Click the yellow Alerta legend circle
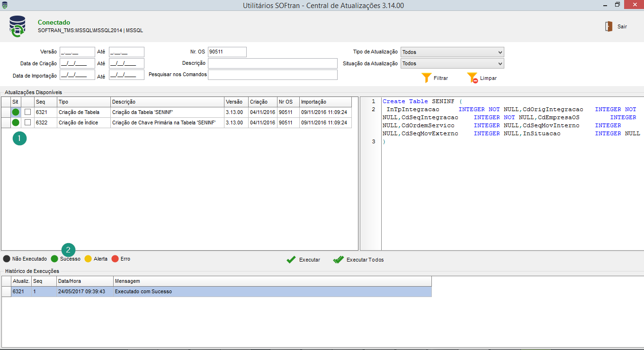The width and height of the screenshot is (644, 350). (88, 259)
